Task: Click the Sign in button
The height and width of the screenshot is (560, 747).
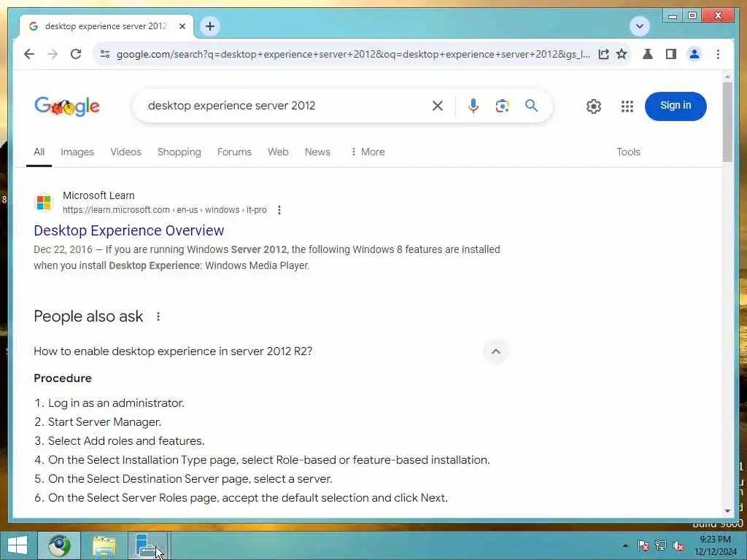Action: click(676, 106)
